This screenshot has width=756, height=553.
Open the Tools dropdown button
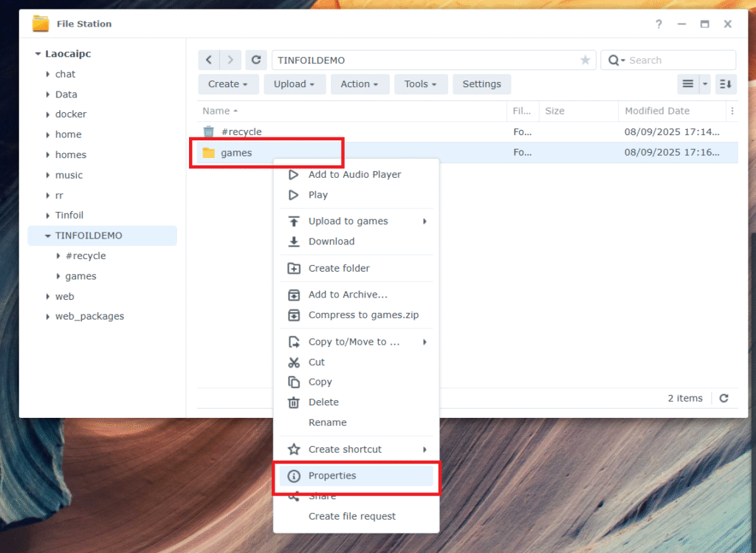tap(420, 84)
